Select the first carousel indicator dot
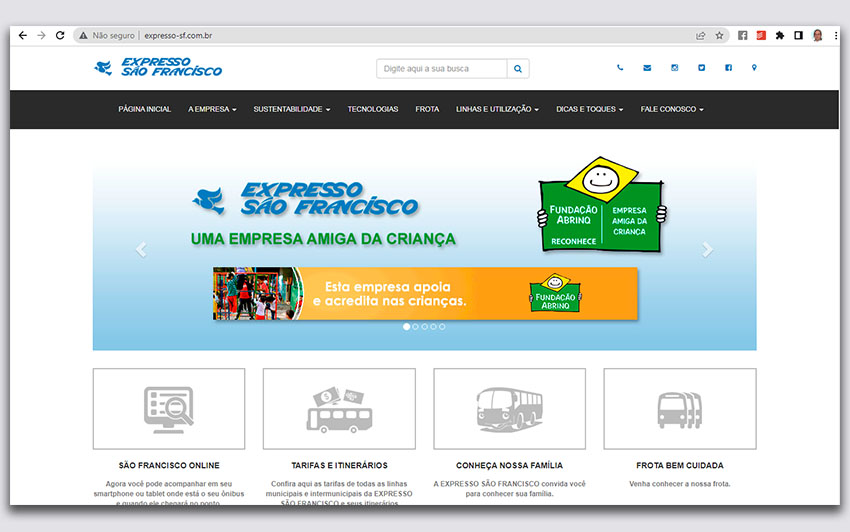Viewport: 850px width, 532px height. [407, 326]
